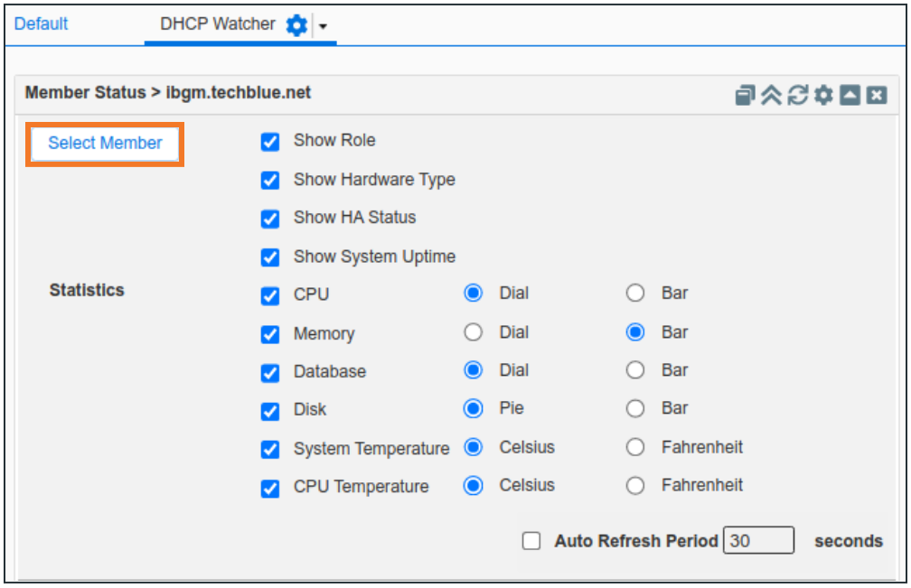Viewport: 911px width, 588px height.
Task: Open dropdown arrow beside DHCP Watcher gear
Action: click(x=323, y=26)
